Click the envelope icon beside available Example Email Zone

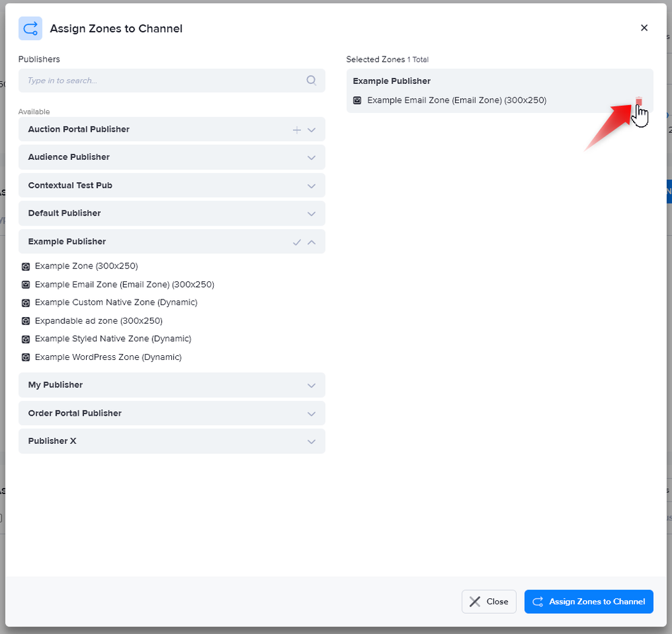(x=26, y=285)
